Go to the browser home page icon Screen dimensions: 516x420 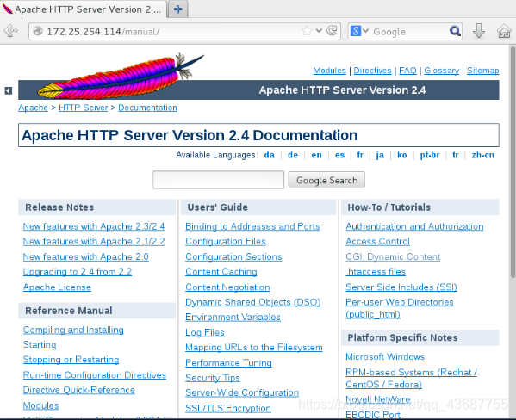click(x=504, y=31)
